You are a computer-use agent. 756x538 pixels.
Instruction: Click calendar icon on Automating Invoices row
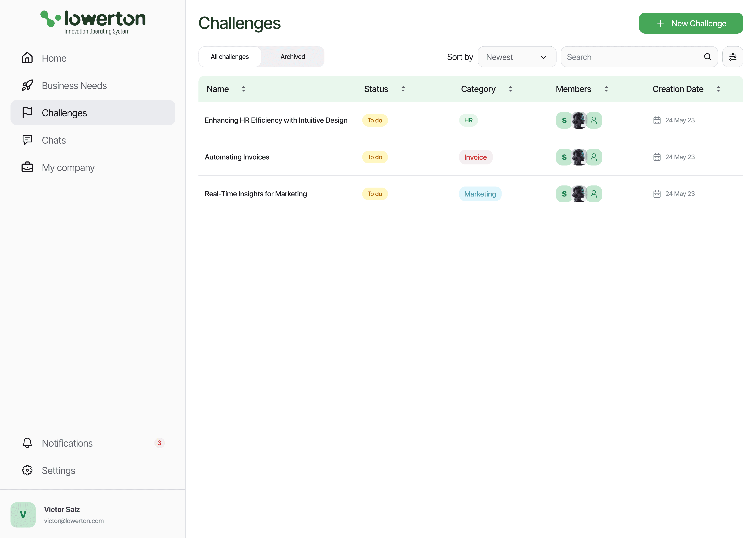click(x=657, y=157)
